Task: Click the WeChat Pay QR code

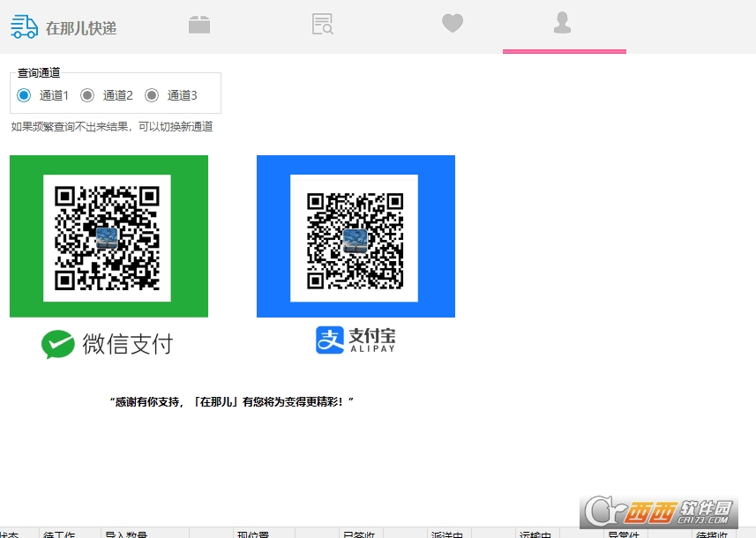Action: 107,238
